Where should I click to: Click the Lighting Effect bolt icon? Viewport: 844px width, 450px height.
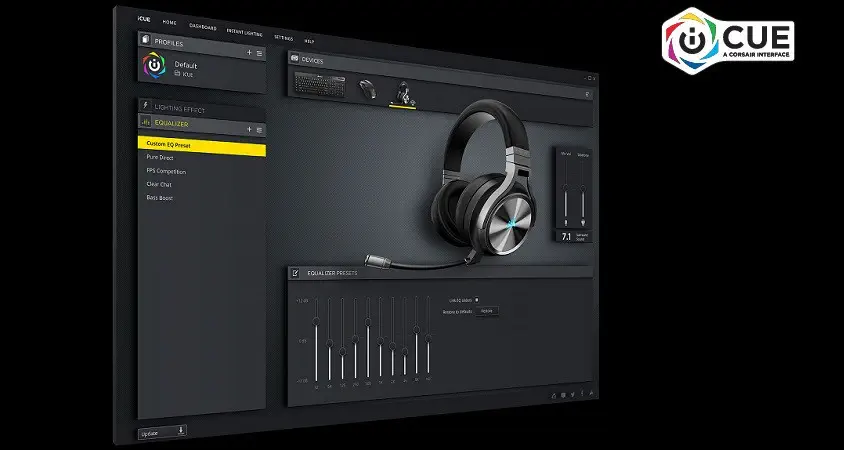coord(145,106)
